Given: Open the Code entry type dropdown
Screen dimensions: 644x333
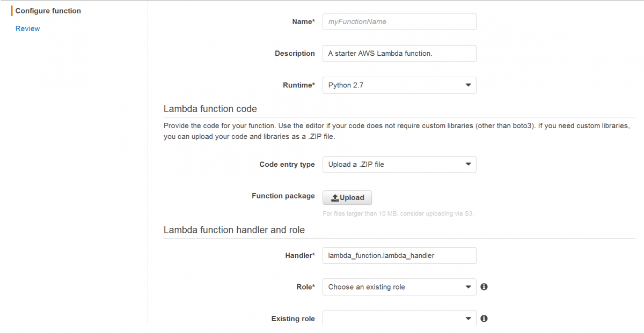Looking at the screenshot, I should [399, 165].
